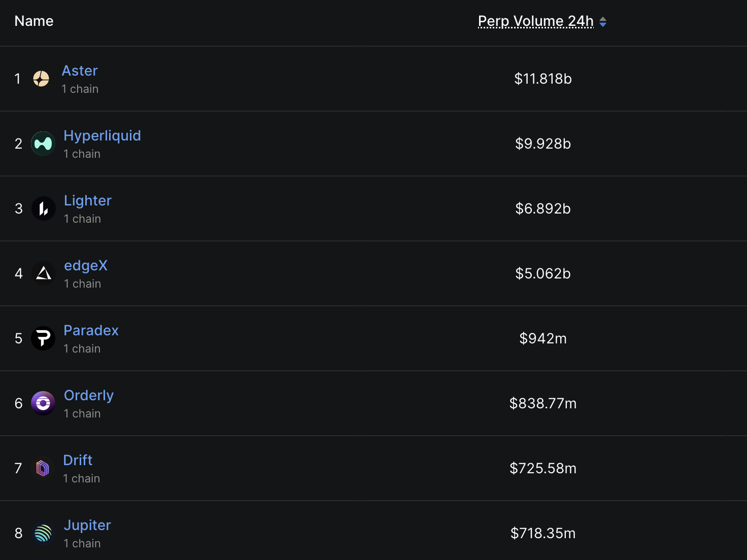Click the Aster protocol logo icon
This screenshot has width=747, height=560.
coord(41,79)
